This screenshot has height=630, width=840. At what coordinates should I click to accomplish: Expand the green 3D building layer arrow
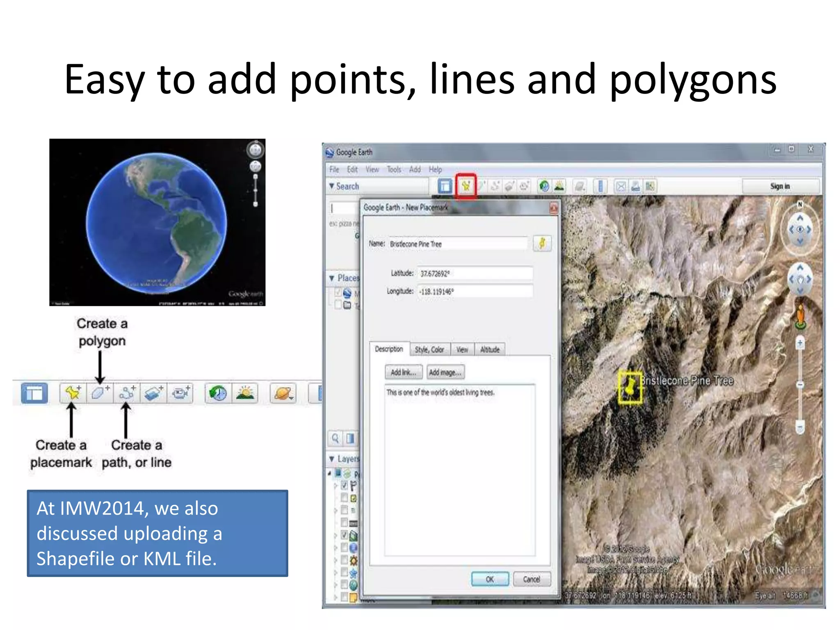[x=336, y=535]
